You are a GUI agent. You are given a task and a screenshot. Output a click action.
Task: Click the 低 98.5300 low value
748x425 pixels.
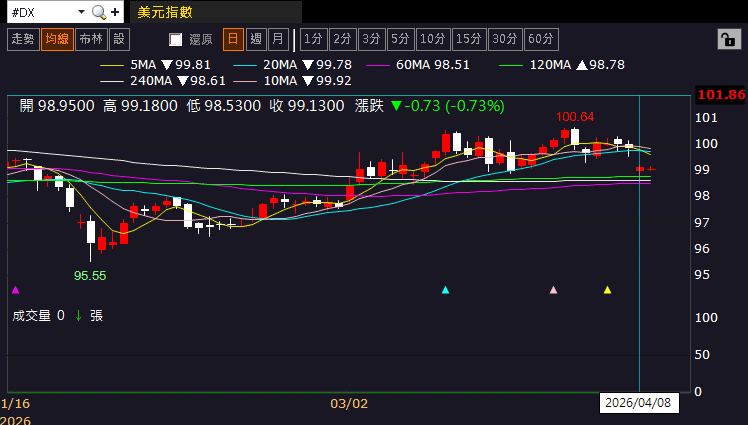[x=224, y=106]
